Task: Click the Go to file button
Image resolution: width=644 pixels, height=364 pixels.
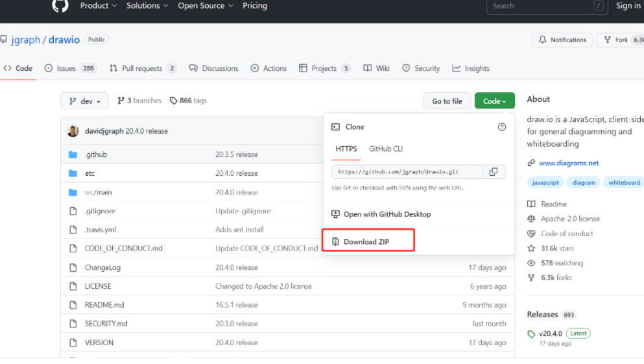Action: tap(447, 101)
